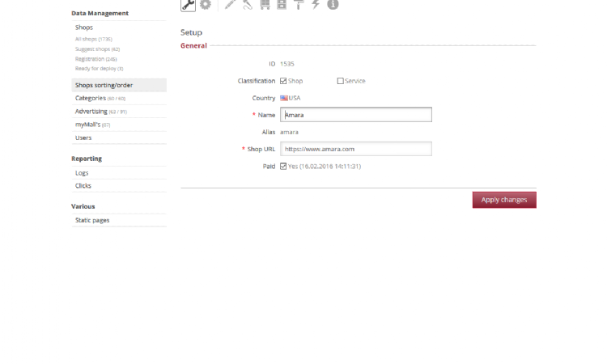Open the info circle icon
607x364 pixels.
point(333,5)
